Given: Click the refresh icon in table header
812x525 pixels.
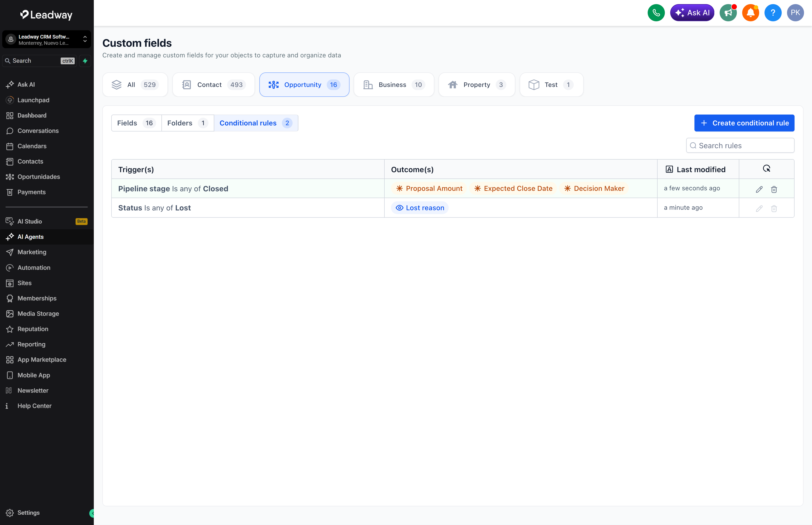Looking at the screenshot, I should tap(766, 169).
